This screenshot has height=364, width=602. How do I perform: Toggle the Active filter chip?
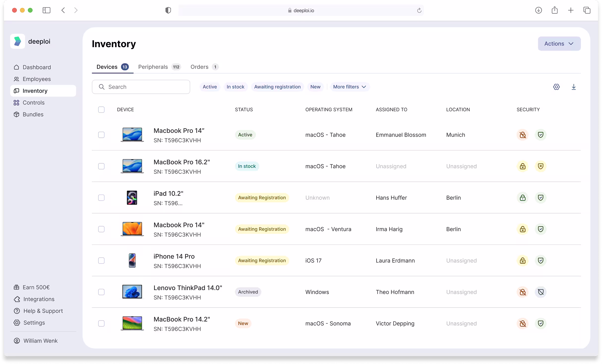(210, 87)
